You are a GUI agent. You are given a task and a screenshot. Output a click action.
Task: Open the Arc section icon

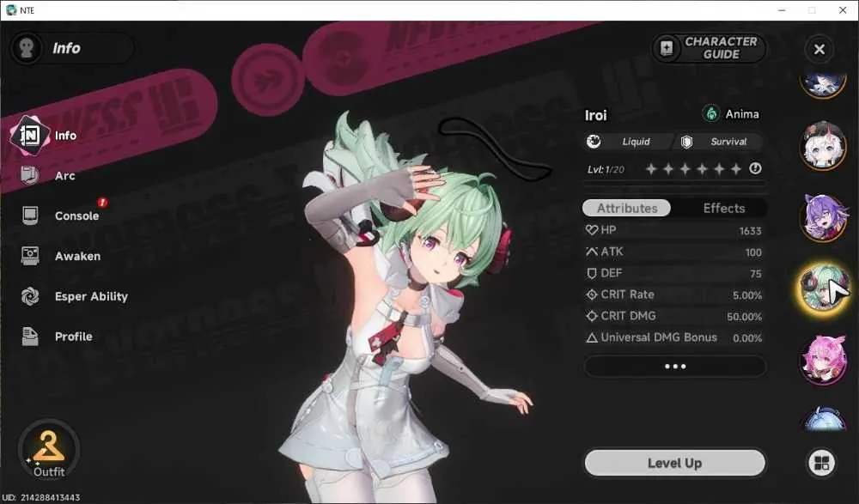pos(29,175)
